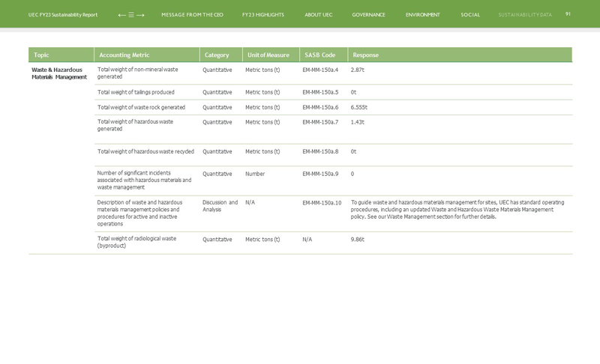
Task: Click the Topic column header
Action: [41, 55]
